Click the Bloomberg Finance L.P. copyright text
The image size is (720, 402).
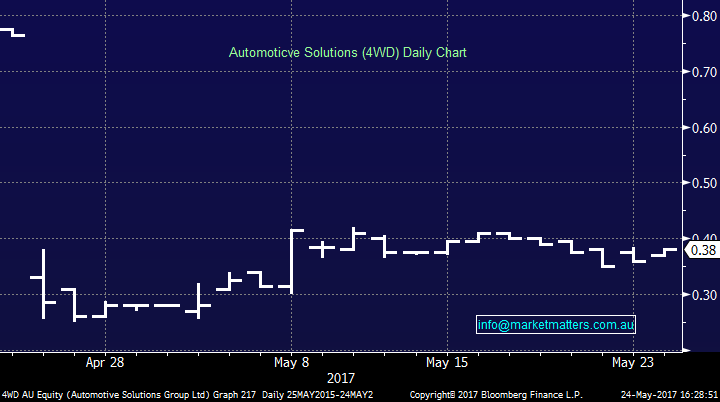496,395
